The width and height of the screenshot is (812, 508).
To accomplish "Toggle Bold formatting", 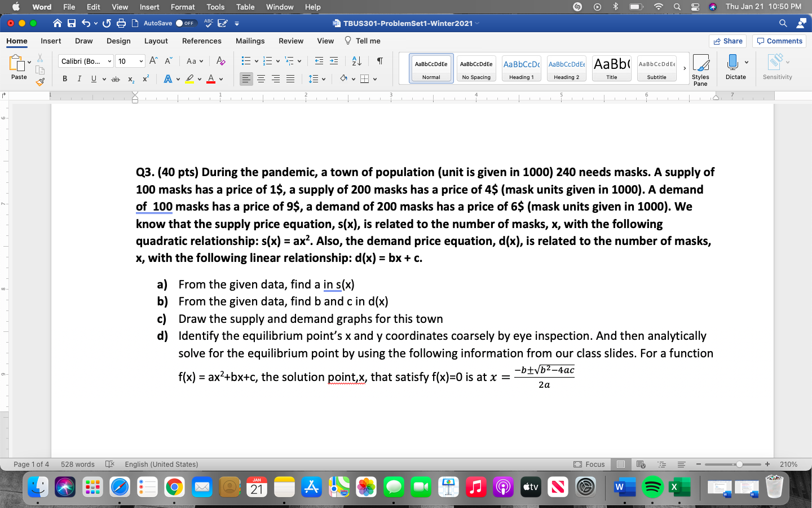I will 65,79.
